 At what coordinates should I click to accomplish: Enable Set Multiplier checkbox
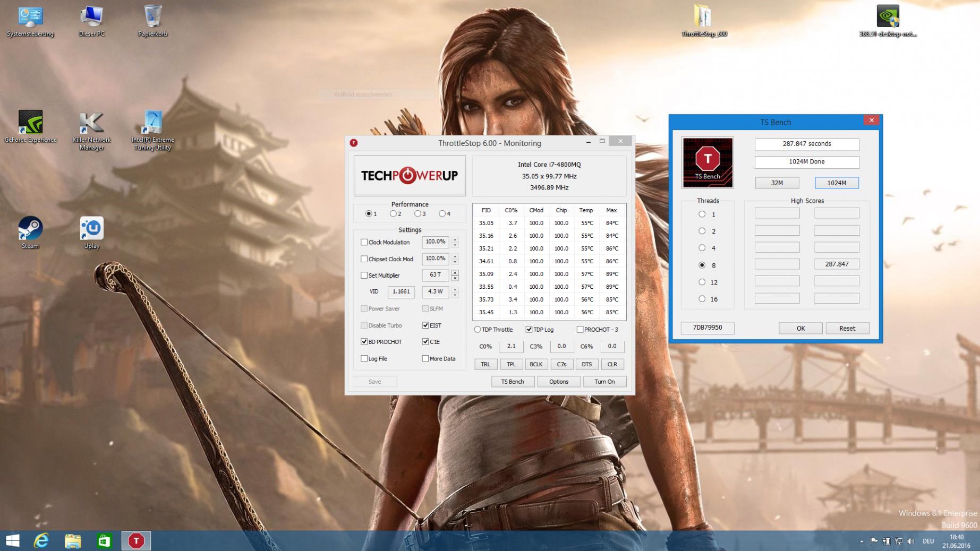tap(364, 275)
